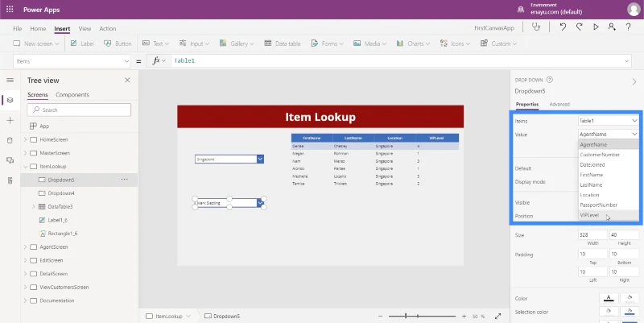The height and width of the screenshot is (323, 644).
Task: Fit canvas to window icon
Action: point(497,317)
